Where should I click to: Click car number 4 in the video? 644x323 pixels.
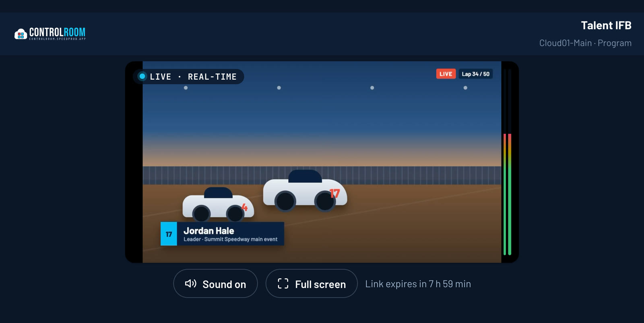[218, 204]
